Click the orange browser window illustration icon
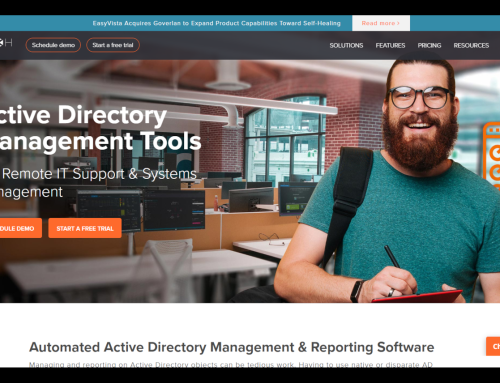 pyautogui.click(x=492, y=156)
